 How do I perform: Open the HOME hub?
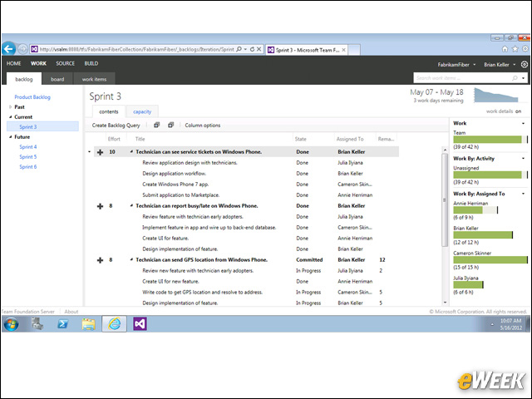click(x=13, y=63)
